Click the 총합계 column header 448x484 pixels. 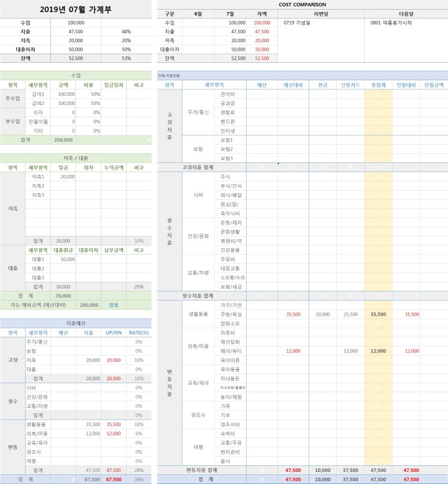tap(378, 85)
